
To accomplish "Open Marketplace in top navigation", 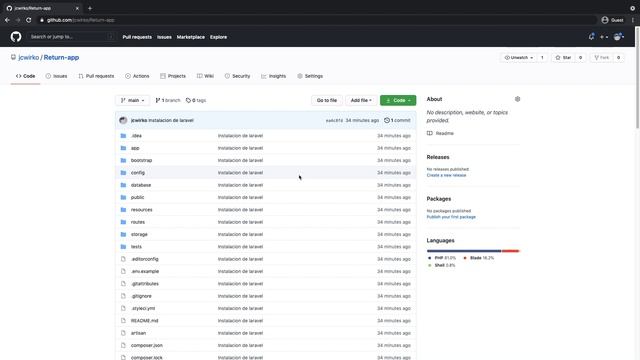I will [x=191, y=37].
